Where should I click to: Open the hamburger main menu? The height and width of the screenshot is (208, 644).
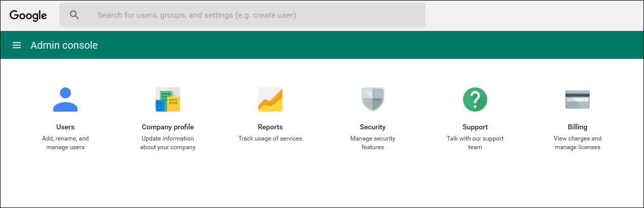point(17,45)
